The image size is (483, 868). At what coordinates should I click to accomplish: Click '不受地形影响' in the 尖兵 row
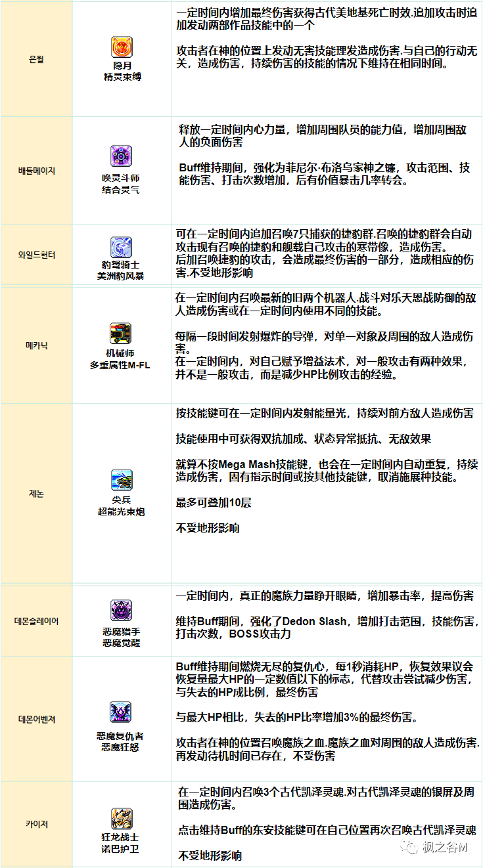click(x=208, y=528)
